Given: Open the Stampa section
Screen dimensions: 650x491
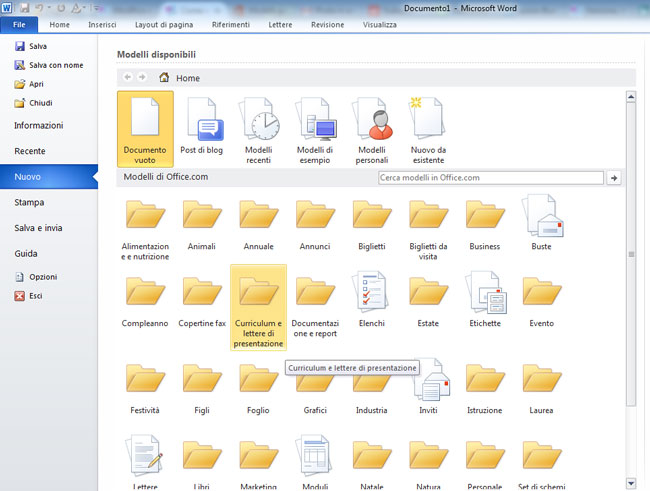Looking at the screenshot, I should click(x=29, y=202).
